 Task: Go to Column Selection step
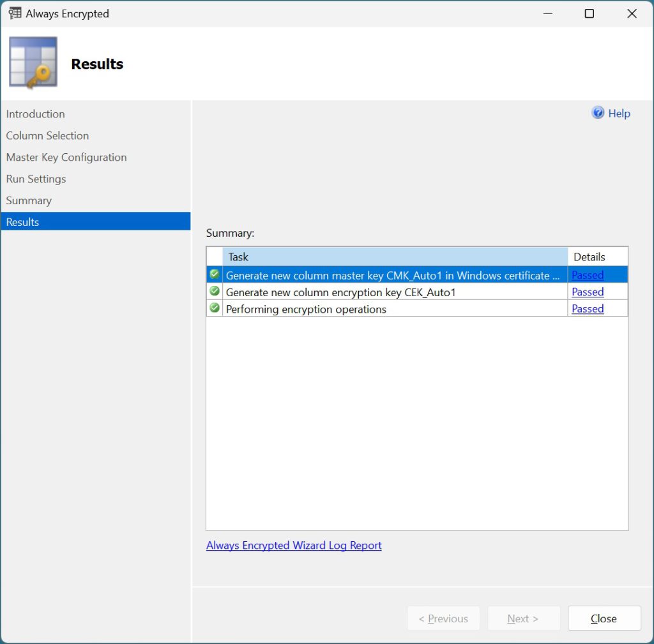tap(47, 135)
